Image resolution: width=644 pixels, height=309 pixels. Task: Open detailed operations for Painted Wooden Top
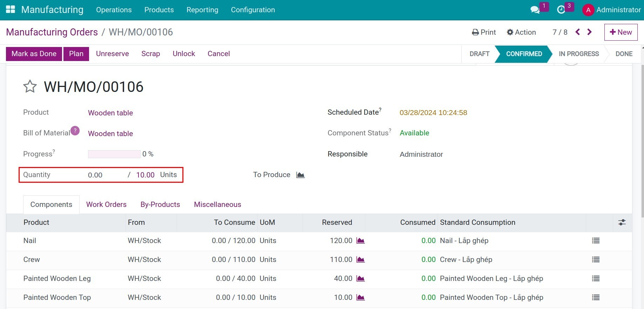click(x=596, y=297)
